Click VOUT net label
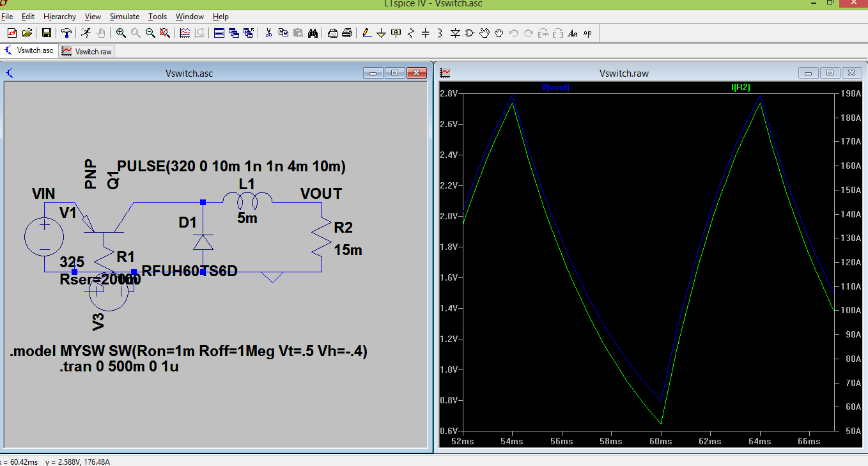This screenshot has height=466, width=868. click(322, 194)
